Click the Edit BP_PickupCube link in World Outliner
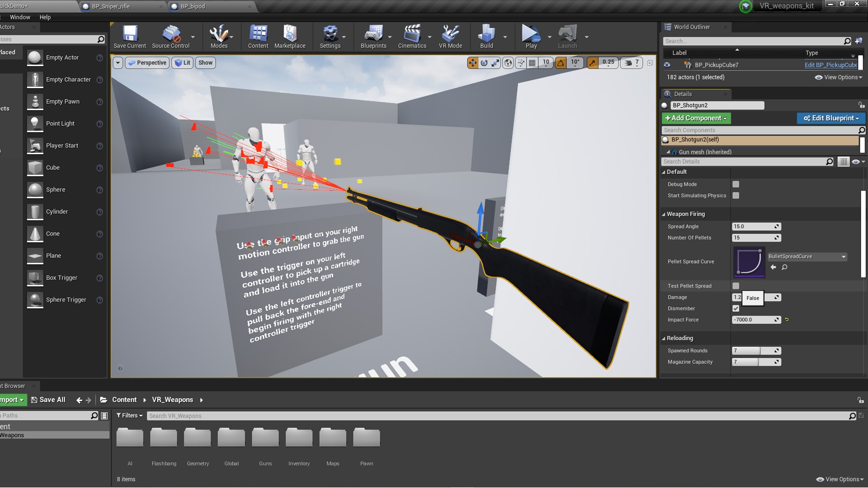This screenshot has height=488, width=868. 830,65
